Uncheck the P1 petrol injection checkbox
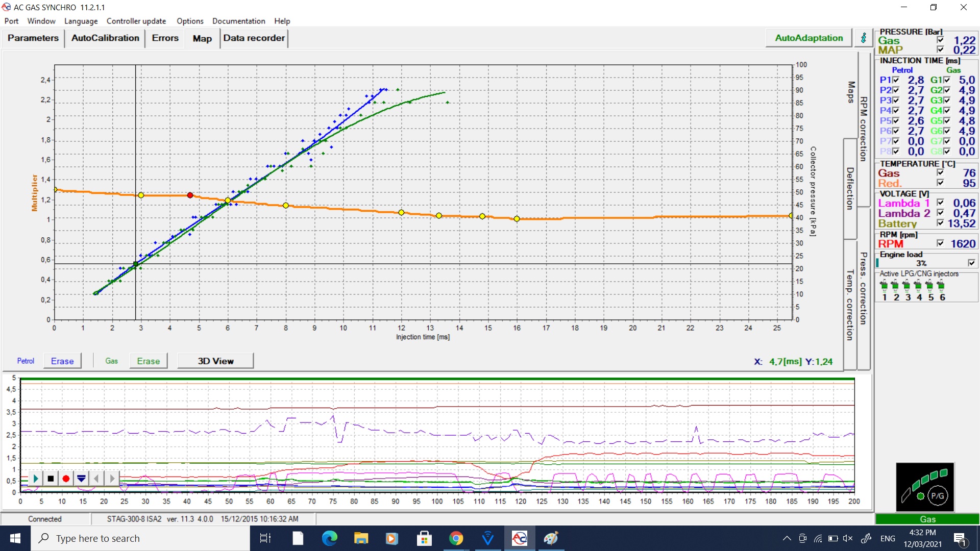Viewport: 980px width, 551px height. [x=896, y=80]
